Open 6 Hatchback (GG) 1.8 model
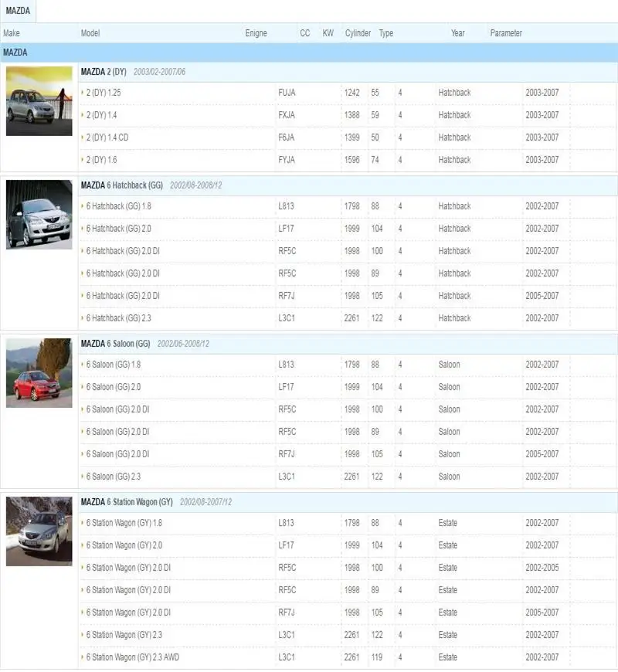The width and height of the screenshot is (618, 672). pos(119,206)
